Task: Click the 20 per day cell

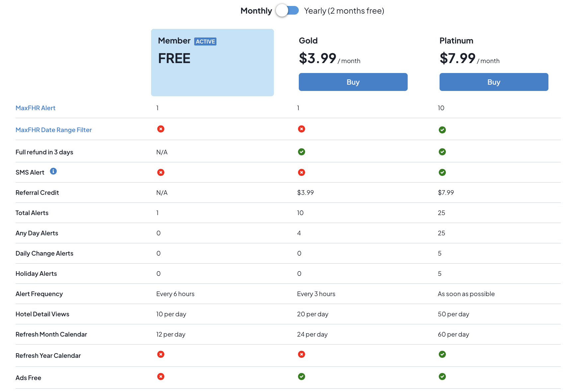Action: point(313,314)
